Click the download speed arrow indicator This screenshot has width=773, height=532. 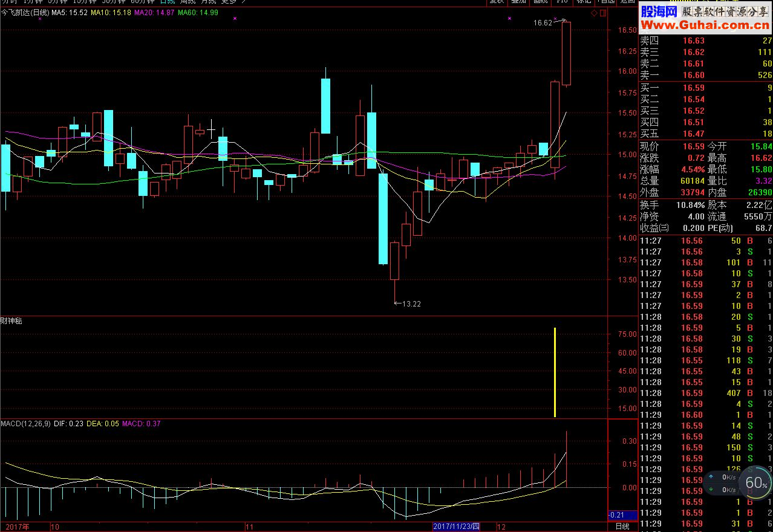(x=712, y=489)
